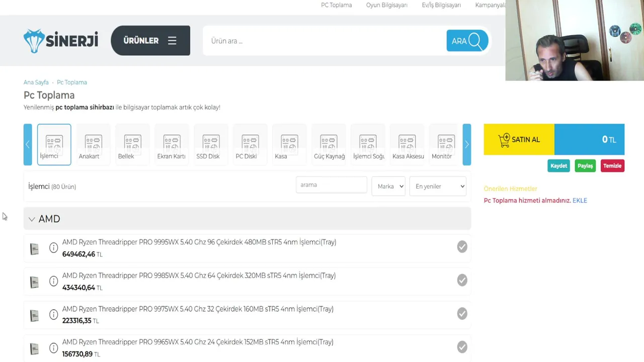Select Threadripper PRO 9995WX checkmark
This screenshot has width=644, height=362.
[x=462, y=247]
